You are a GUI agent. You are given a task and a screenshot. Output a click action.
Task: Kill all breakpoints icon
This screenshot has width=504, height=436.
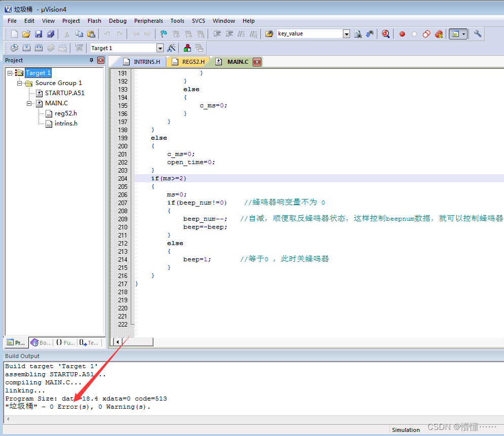439,34
